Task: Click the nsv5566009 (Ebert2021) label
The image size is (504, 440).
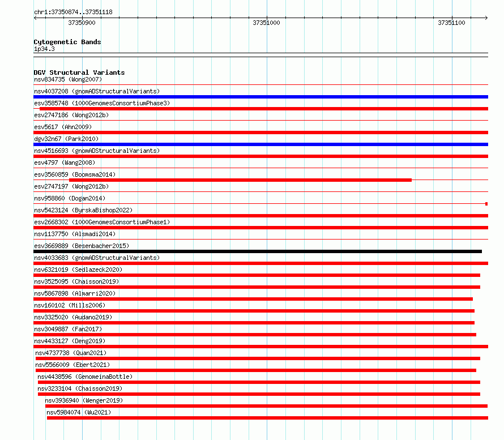Action: point(72,365)
